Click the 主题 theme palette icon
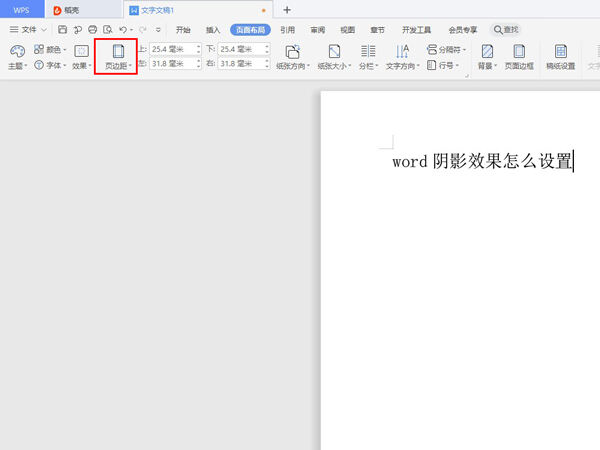This screenshot has height=450, width=600. pos(16,50)
